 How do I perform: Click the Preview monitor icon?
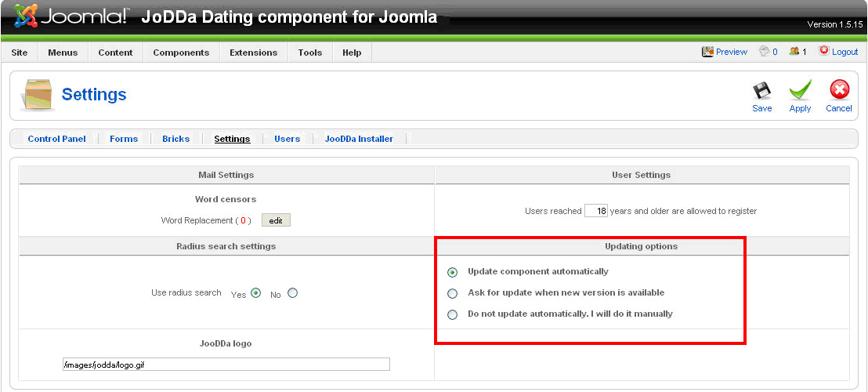click(x=707, y=52)
